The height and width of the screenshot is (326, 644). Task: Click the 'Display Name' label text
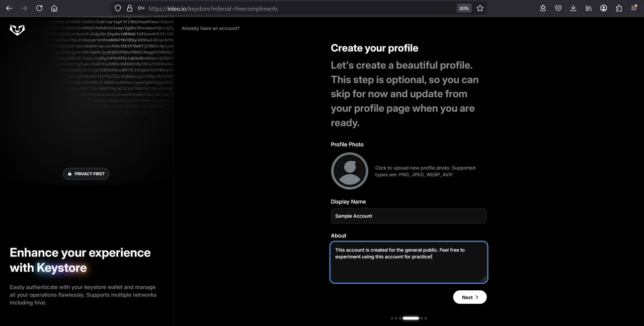coord(348,202)
